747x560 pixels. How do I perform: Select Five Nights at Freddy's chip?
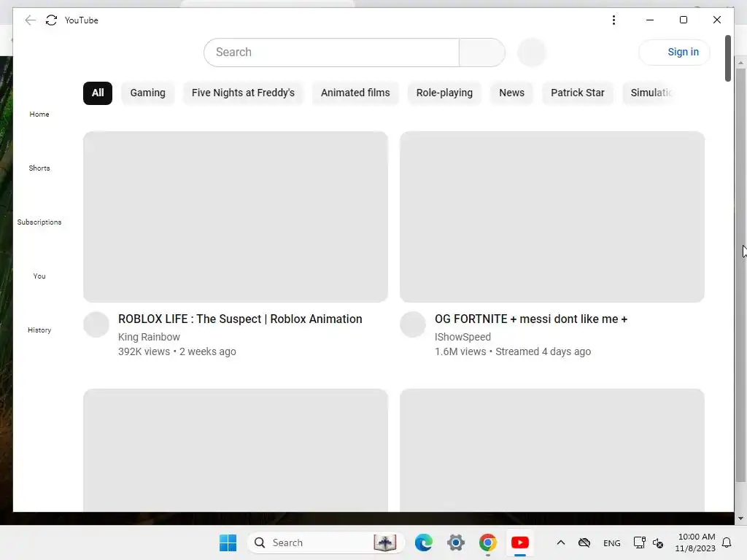pyautogui.click(x=243, y=93)
